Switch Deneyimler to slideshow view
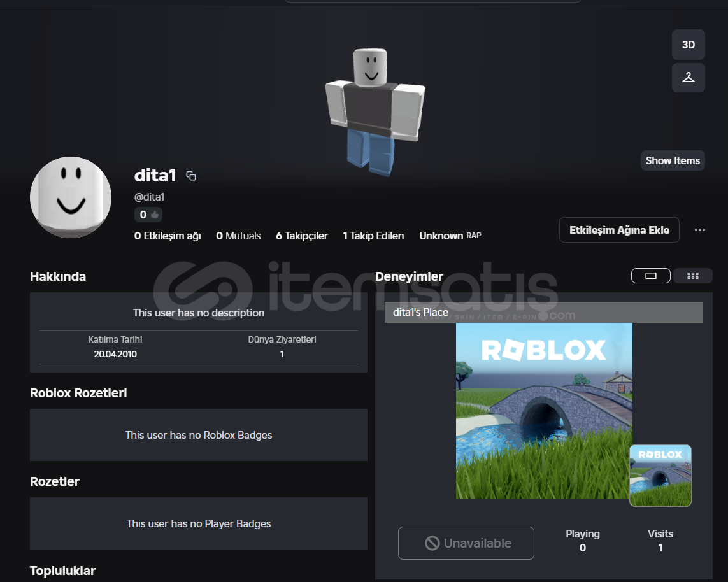The height and width of the screenshot is (582, 728). tap(650, 276)
